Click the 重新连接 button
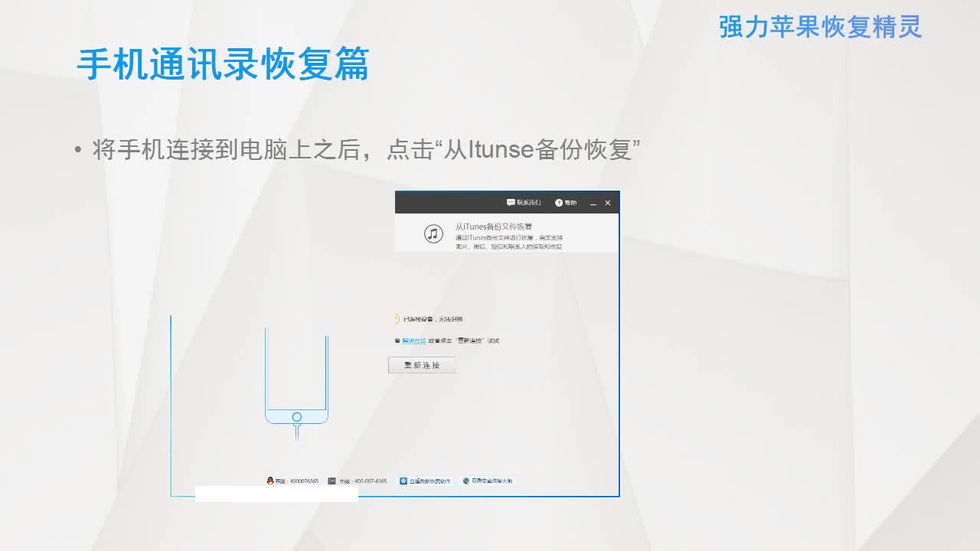 (422, 364)
